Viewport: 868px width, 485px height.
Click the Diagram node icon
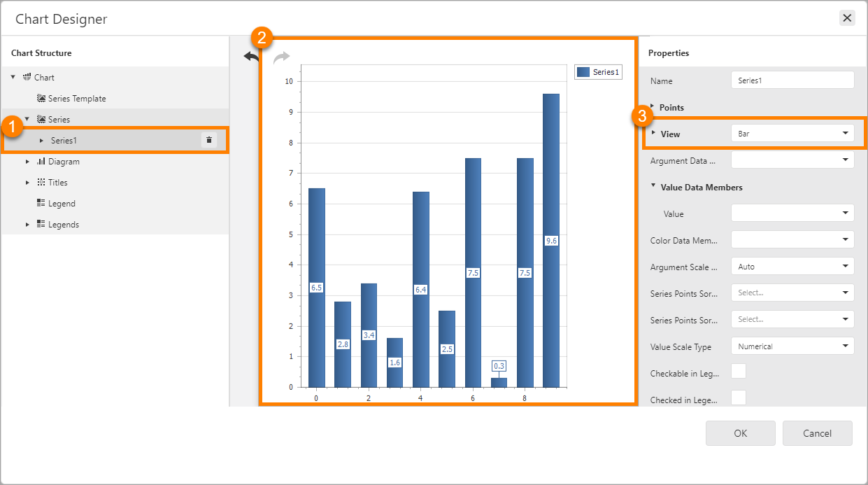pos(41,162)
